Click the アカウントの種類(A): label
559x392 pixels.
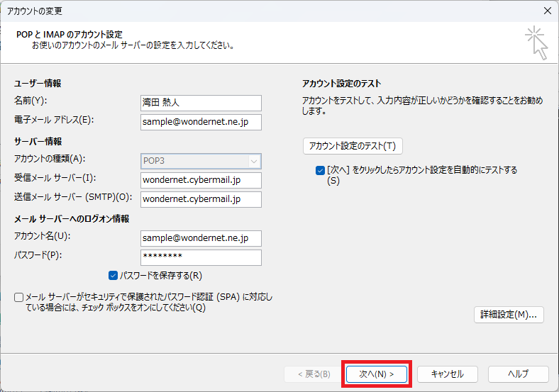(50, 159)
